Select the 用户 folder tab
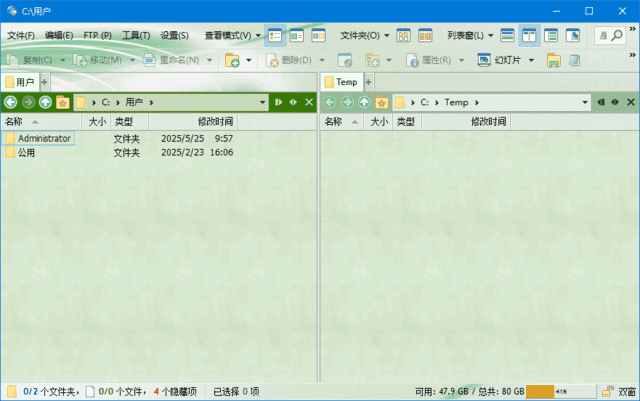The width and height of the screenshot is (640, 401). [20, 82]
